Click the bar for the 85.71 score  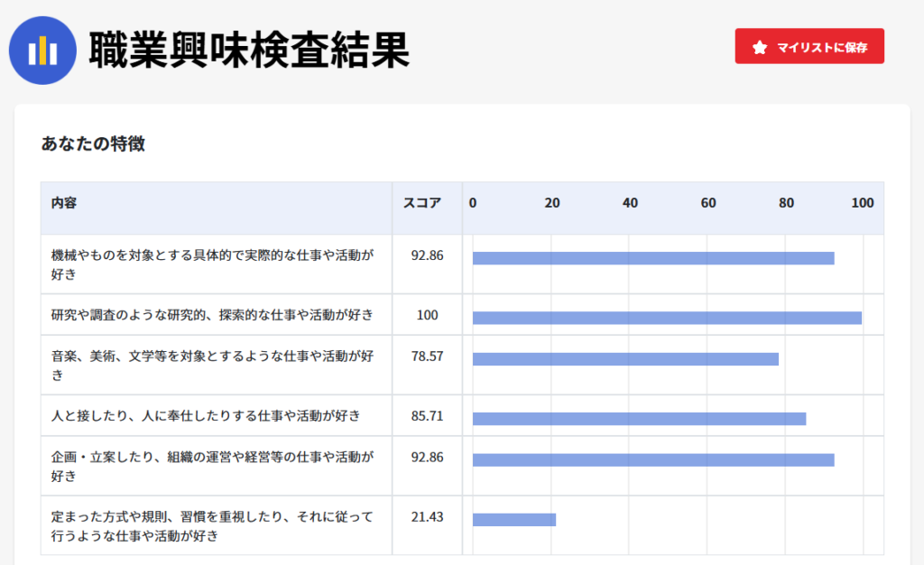[638, 419]
